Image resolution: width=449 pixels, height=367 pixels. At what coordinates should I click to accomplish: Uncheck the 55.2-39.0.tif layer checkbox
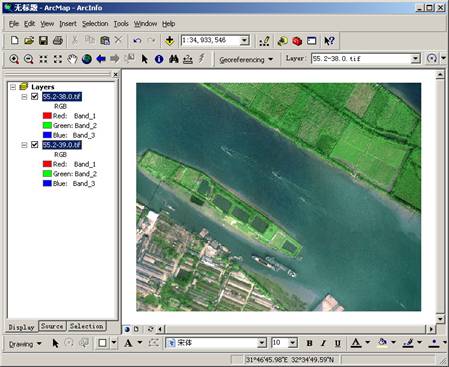pos(34,145)
